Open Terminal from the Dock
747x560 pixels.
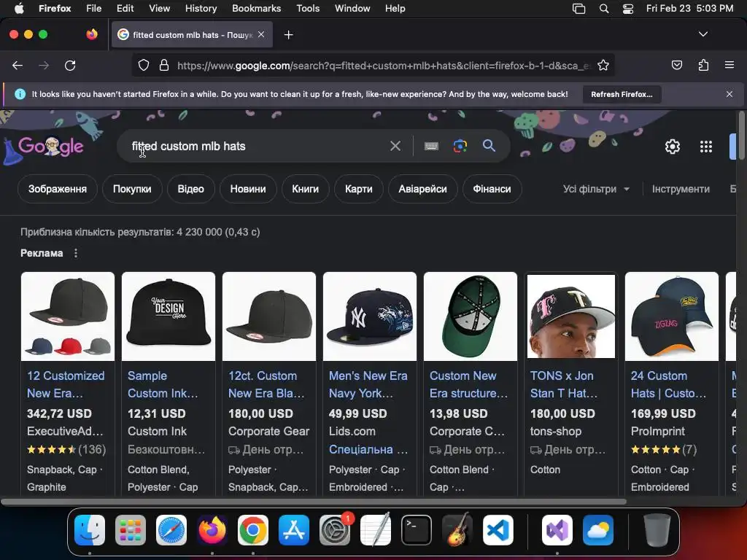point(417,530)
